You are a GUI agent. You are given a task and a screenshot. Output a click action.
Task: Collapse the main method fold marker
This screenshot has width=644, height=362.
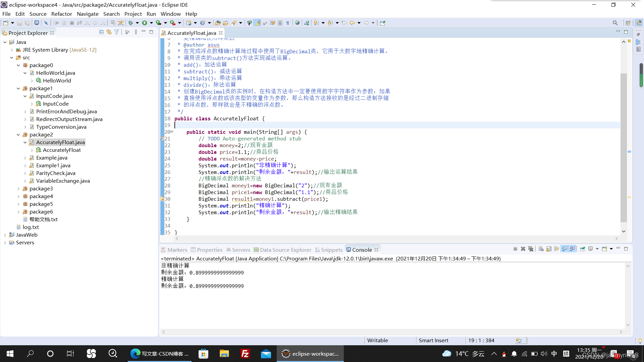point(172,132)
